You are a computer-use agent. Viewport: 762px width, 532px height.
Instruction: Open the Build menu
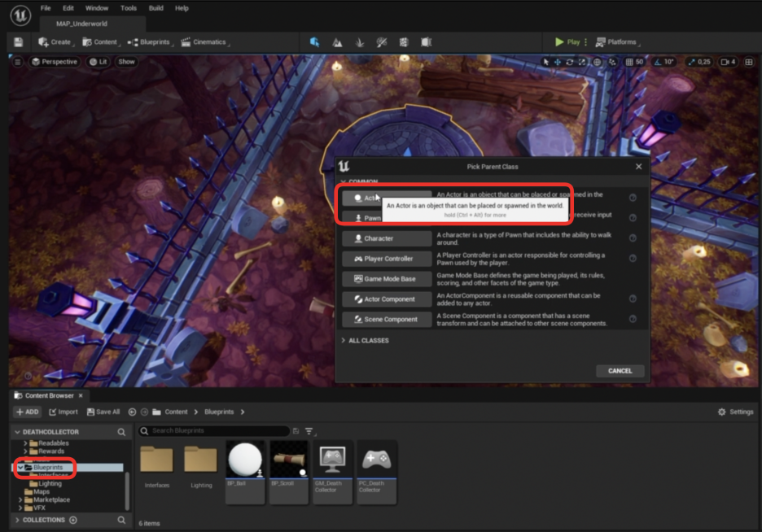pos(156,8)
